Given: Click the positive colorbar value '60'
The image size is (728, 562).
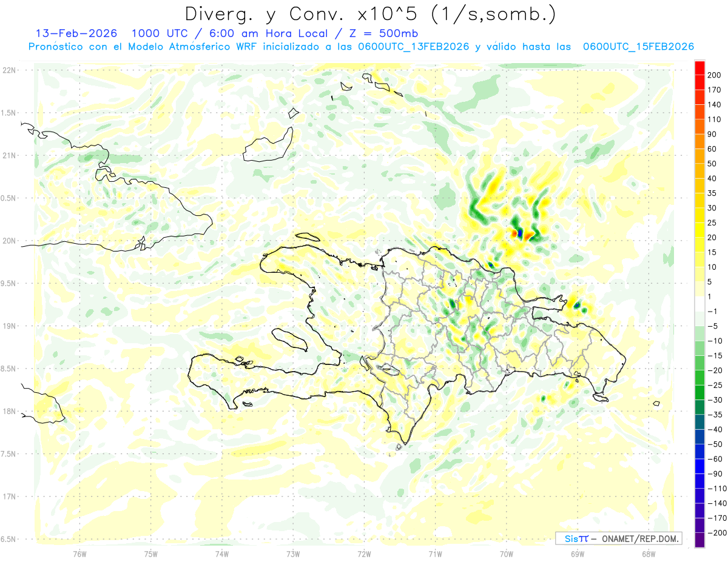Looking at the screenshot, I should click(713, 149).
